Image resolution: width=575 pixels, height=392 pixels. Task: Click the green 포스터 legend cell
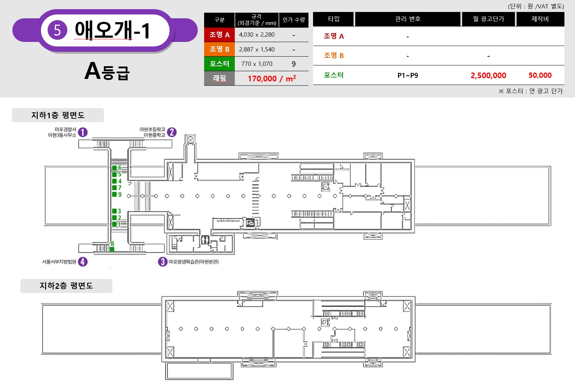[x=219, y=64]
